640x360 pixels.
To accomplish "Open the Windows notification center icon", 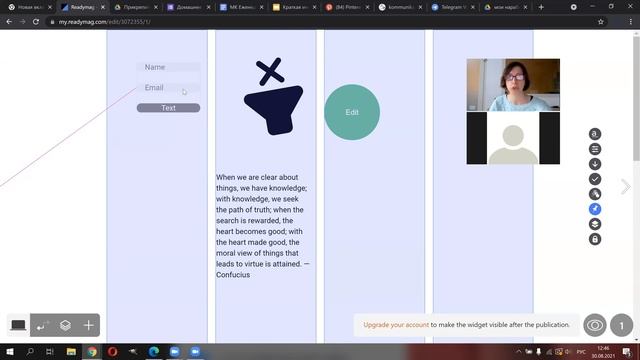I will 627,351.
